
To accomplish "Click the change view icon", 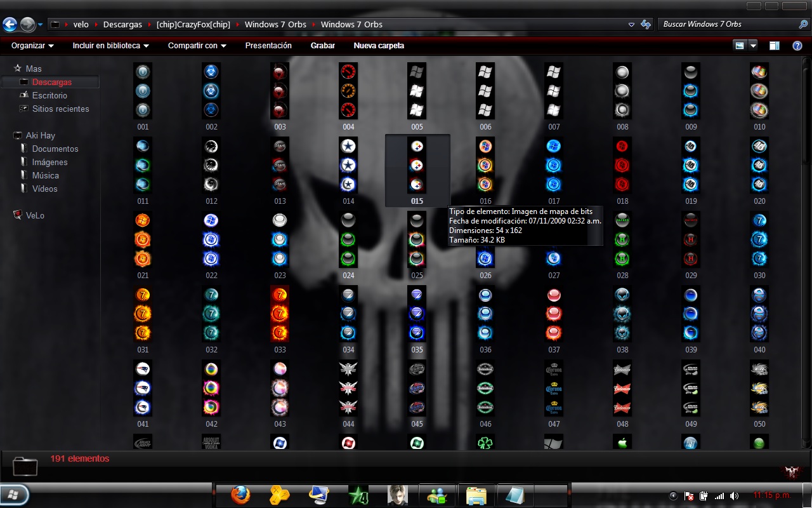I will point(740,46).
